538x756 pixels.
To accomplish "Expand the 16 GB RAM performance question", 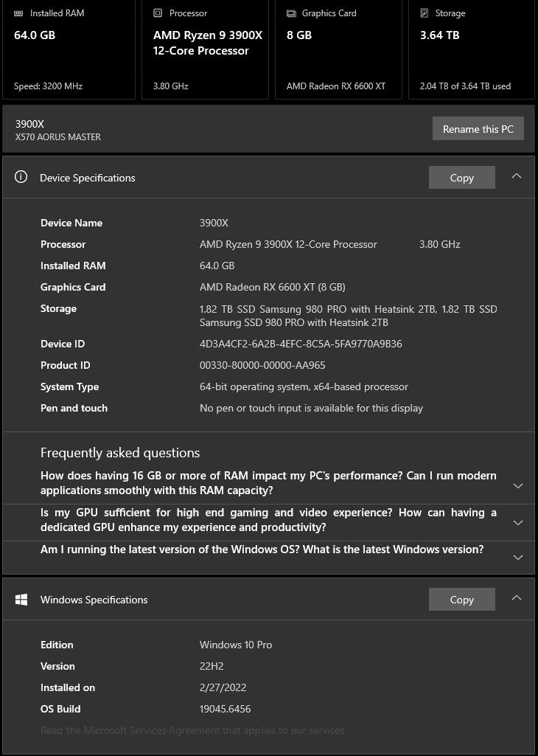I will click(x=517, y=486).
